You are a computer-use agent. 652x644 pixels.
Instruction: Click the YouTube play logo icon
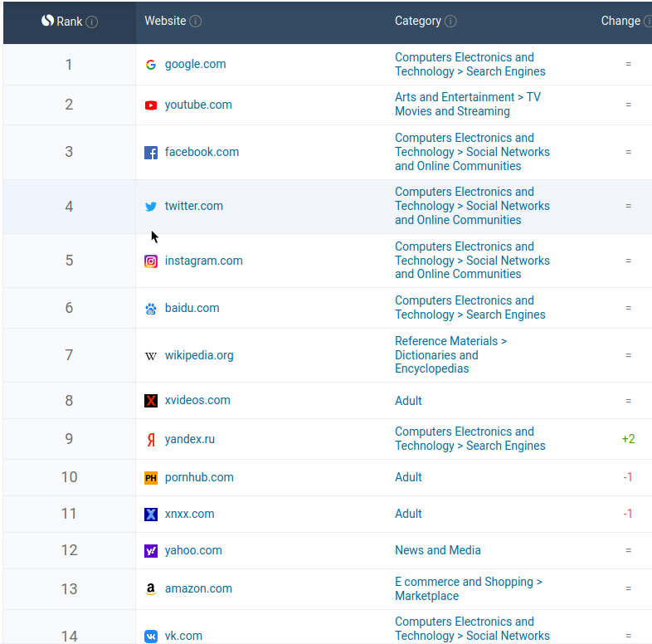pyautogui.click(x=150, y=105)
